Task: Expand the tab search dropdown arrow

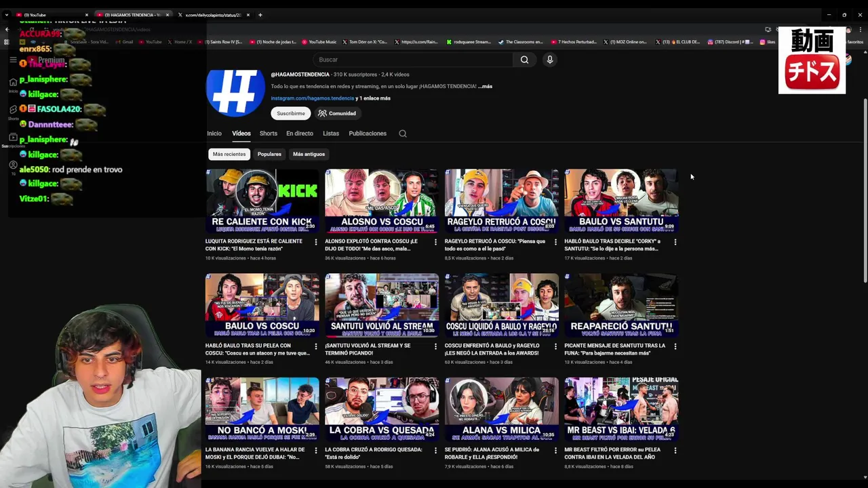Action: (x=7, y=15)
